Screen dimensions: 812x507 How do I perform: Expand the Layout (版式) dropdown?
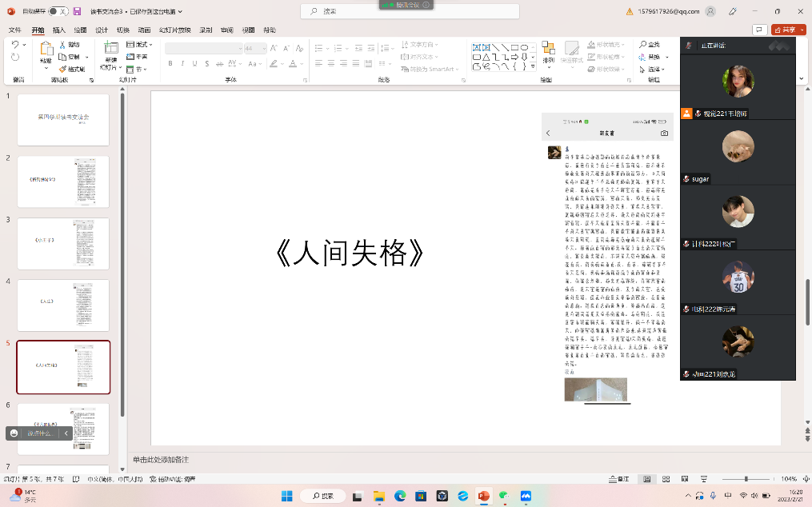click(x=142, y=45)
